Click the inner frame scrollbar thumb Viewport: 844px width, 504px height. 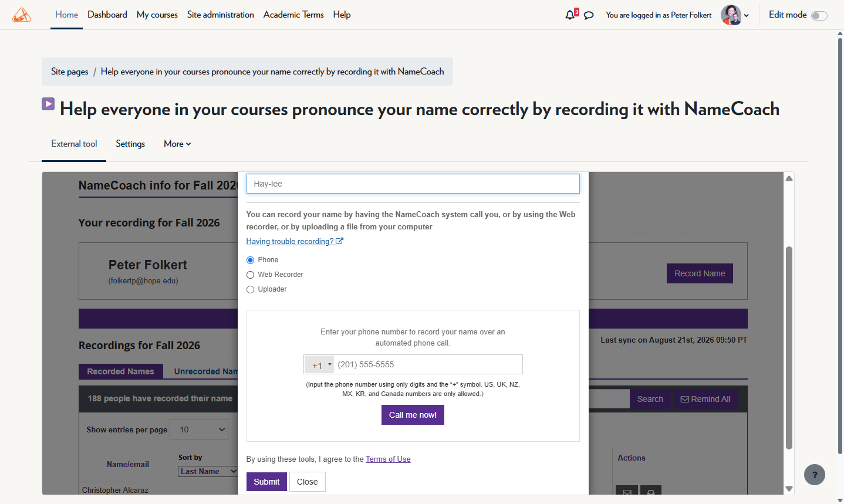pos(789,348)
